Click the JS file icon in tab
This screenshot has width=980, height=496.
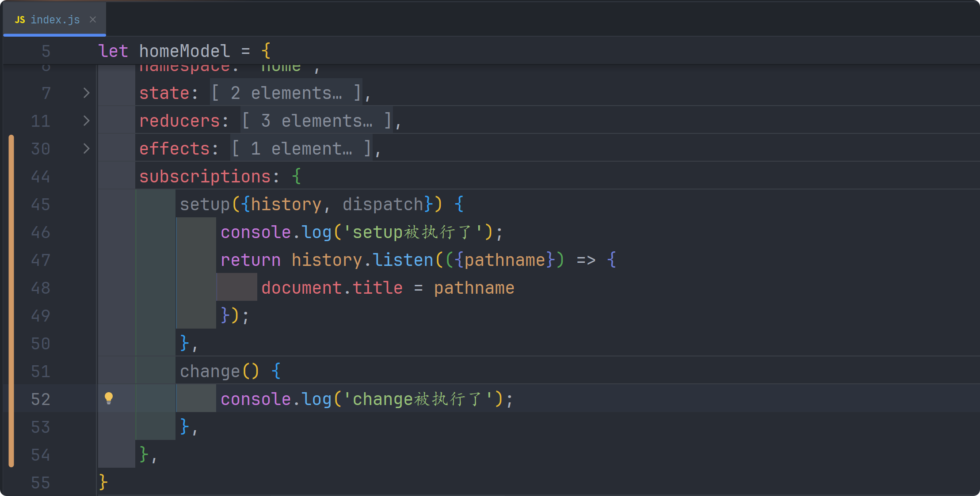pos(20,20)
